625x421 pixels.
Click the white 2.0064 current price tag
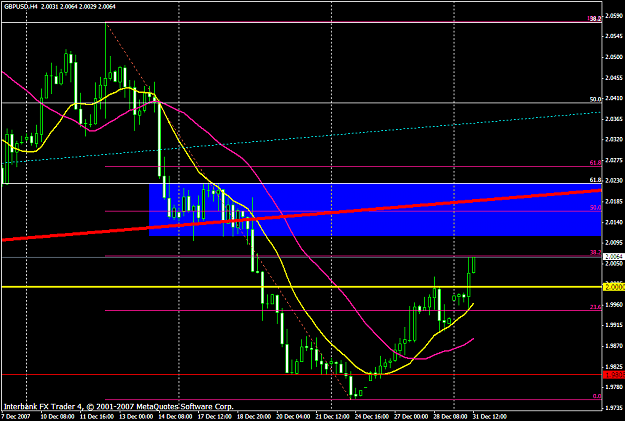pyautogui.click(x=614, y=256)
